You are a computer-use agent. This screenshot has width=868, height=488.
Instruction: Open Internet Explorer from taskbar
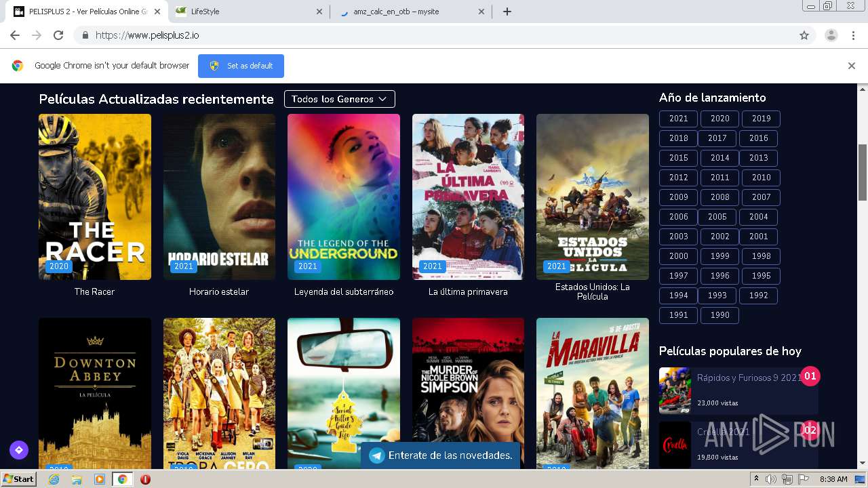click(x=54, y=479)
